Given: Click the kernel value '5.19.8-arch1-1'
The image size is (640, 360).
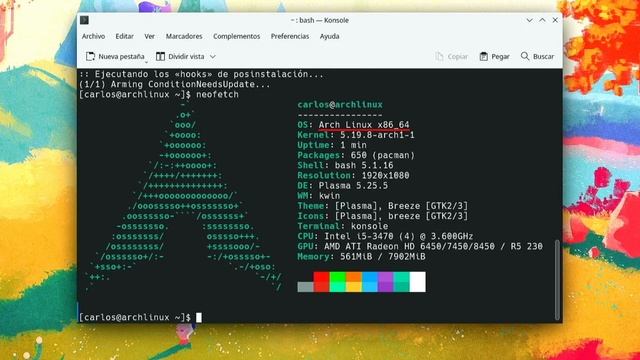Looking at the screenshot, I should (x=378, y=135).
